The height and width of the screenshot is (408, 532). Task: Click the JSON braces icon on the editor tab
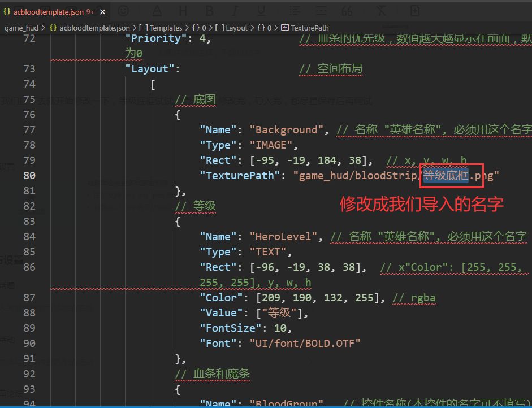click(7, 11)
